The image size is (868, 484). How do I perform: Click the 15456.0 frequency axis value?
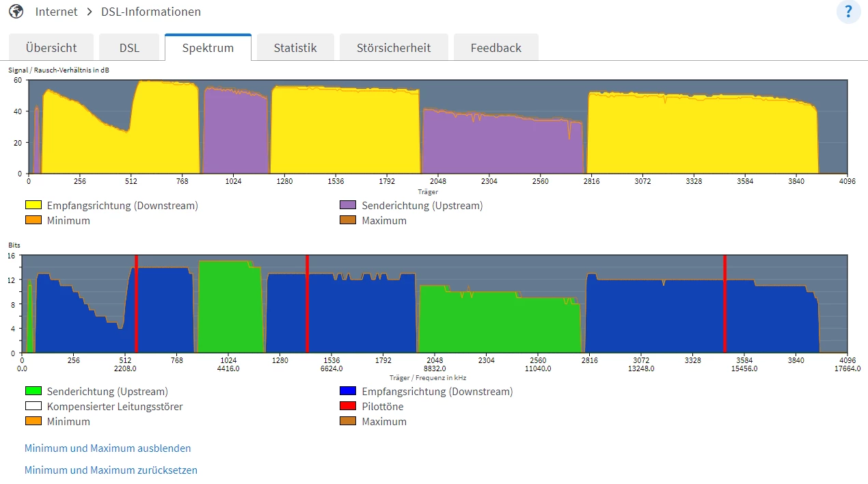744,368
